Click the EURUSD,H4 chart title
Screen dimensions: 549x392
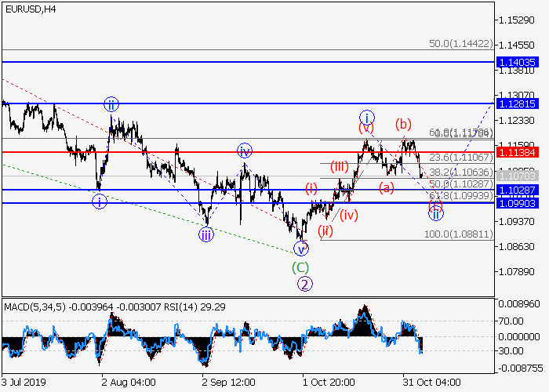click(x=29, y=9)
